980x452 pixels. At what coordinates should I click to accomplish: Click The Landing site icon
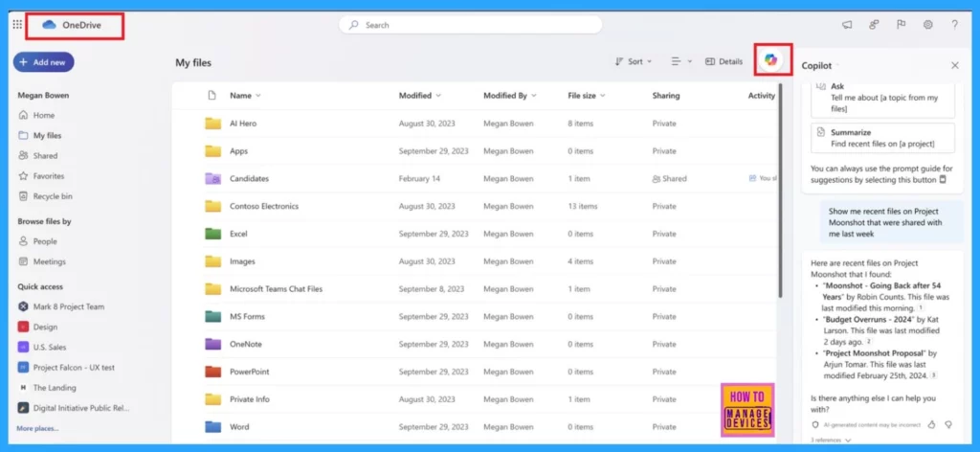point(23,388)
